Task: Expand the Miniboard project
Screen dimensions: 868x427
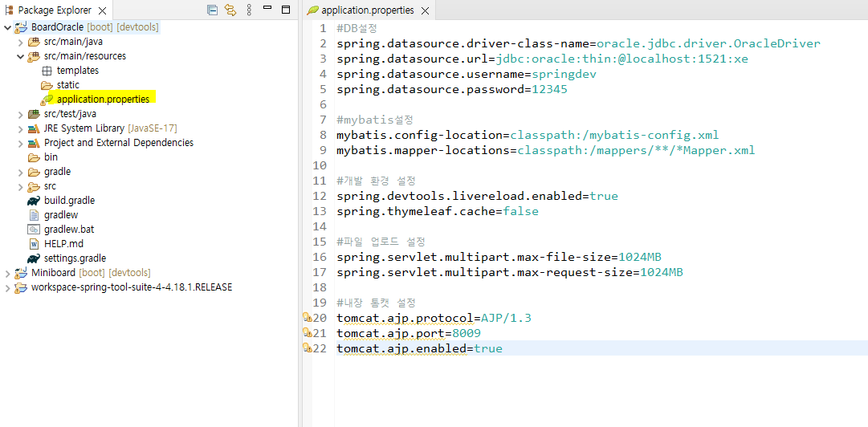Action: (x=8, y=273)
